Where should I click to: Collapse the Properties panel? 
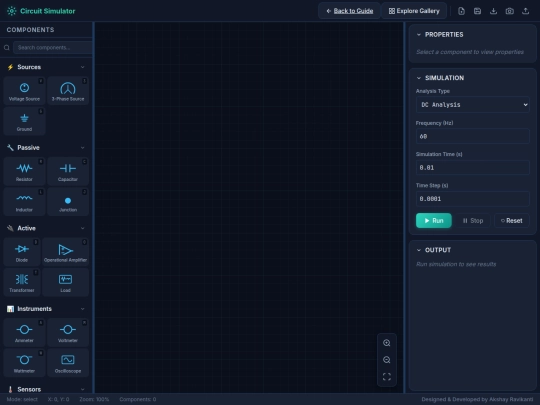[x=419, y=34]
